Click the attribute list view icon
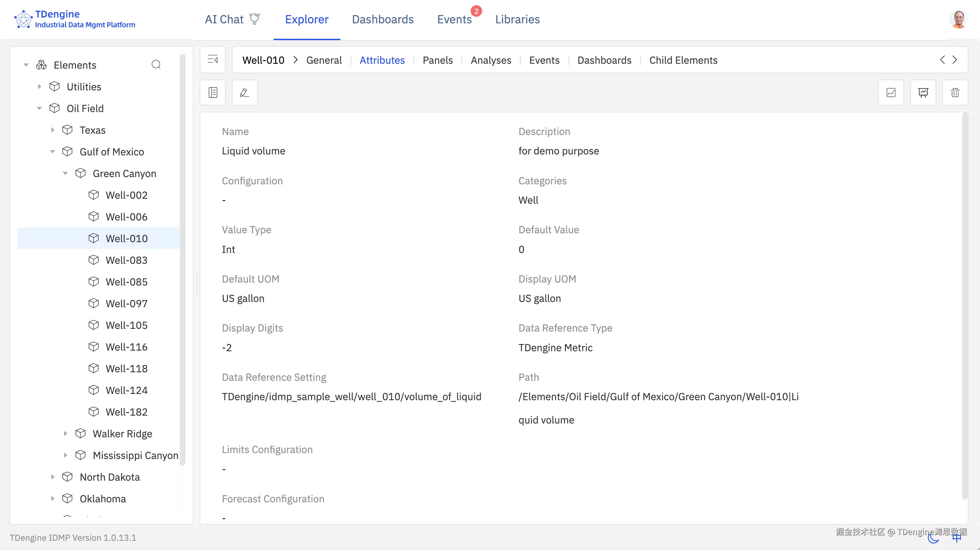Screen dimensions: 980x550 coord(213,92)
